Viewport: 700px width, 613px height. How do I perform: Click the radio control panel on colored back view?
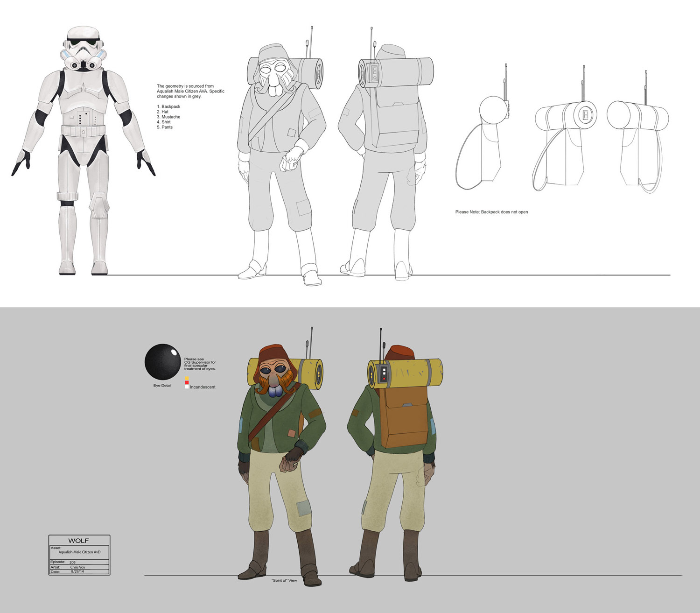click(x=383, y=373)
